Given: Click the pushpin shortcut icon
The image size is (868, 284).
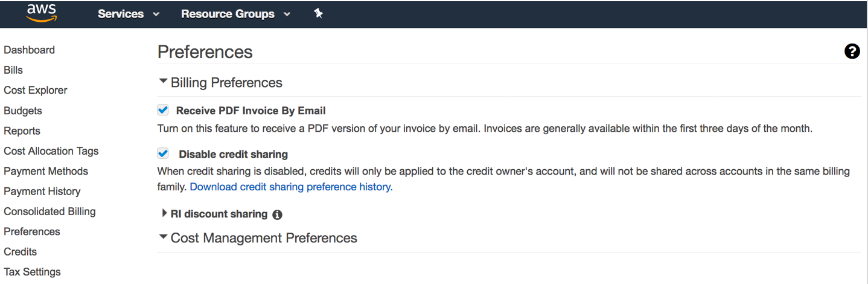Looking at the screenshot, I should coord(319,13).
